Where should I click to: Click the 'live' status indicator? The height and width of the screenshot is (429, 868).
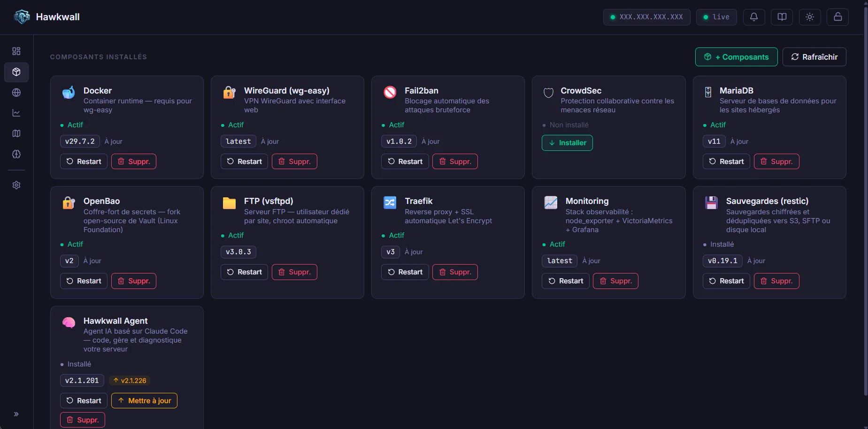(x=716, y=17)
